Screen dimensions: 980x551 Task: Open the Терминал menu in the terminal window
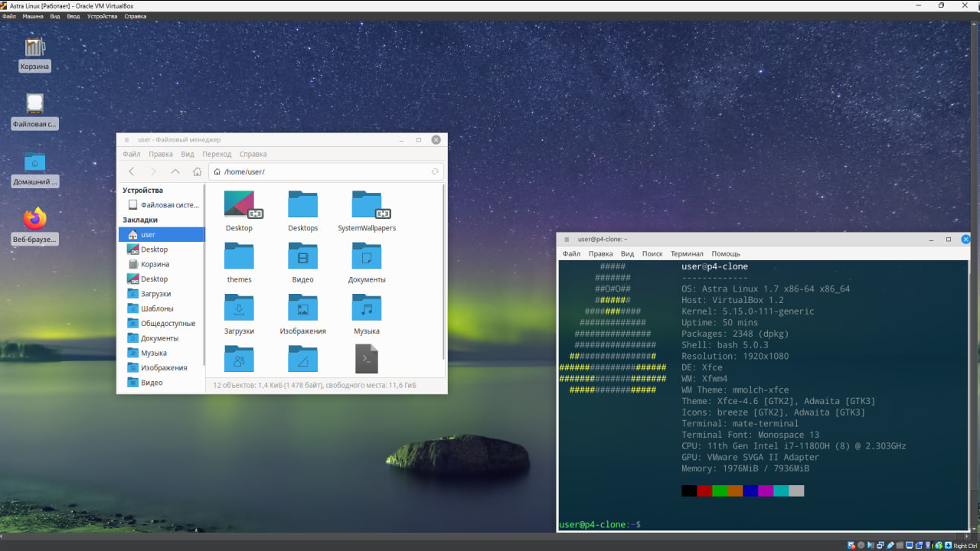pos(687,254)
